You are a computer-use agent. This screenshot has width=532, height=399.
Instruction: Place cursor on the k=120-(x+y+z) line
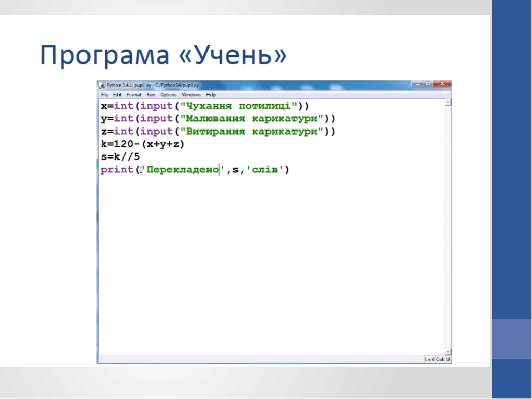point(143,144)
